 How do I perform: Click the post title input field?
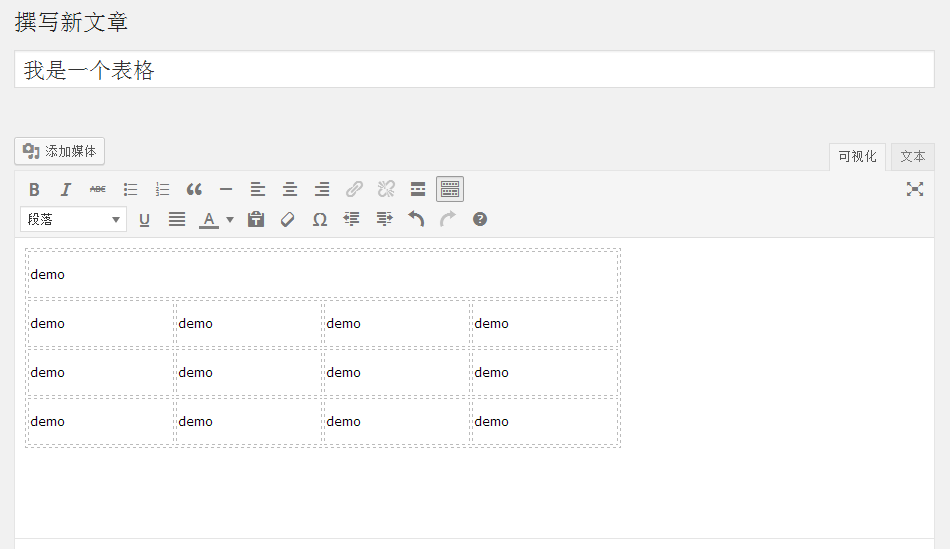[x=474, y=70]
